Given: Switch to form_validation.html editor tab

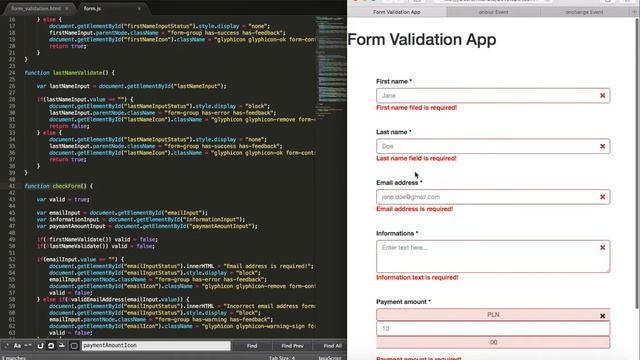Looking at the screenshot, I should click(x=36, y=8).
